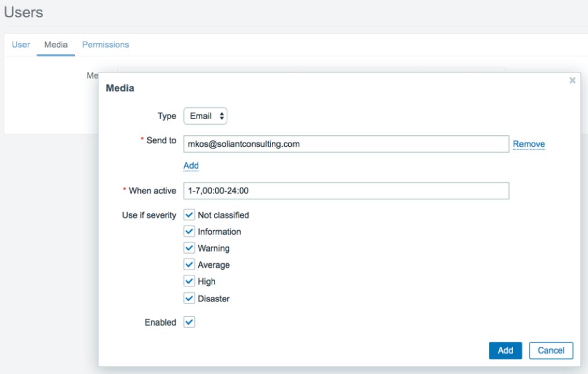
Task: Cancel the Media dialog
Action: pos(551,350)
